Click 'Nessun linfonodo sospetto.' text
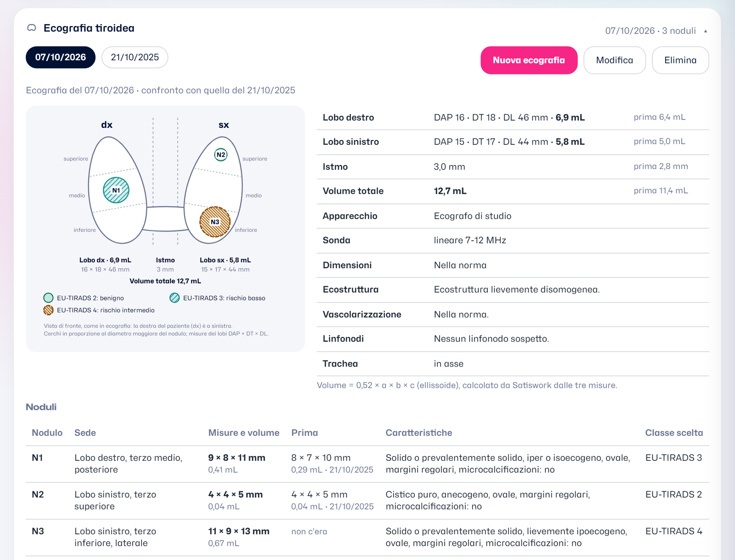The image size is (735, 560). [x=492, y=339]
